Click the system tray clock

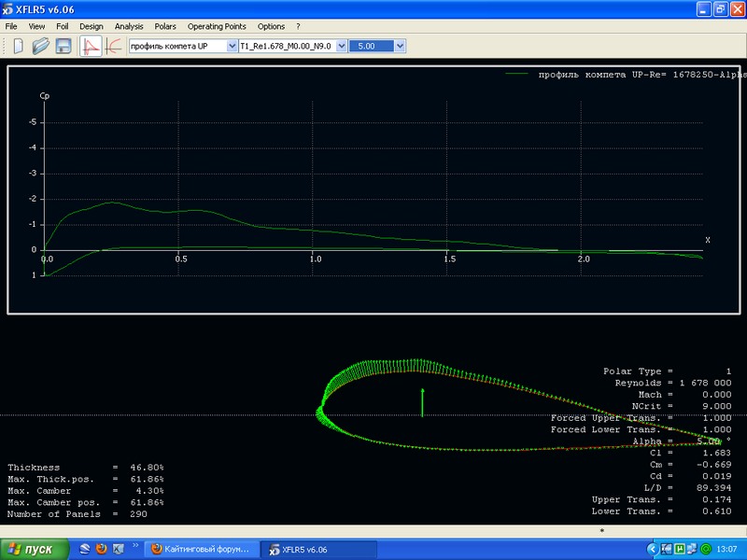728,550
